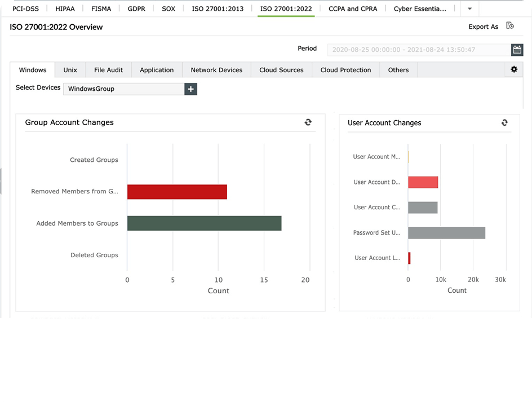Open the calendar picker for Period
This screenshot has width=532, height=405.
click(x=517, y=50)
